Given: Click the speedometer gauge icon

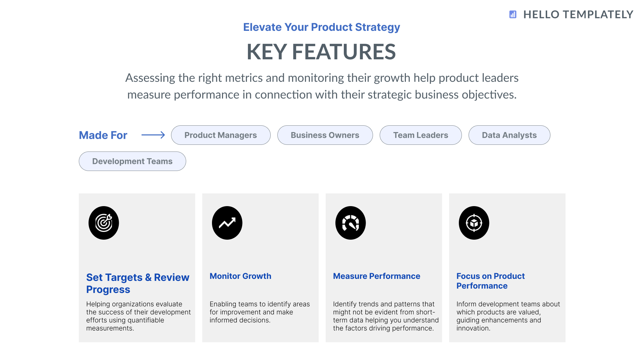Looking at the screenshot, I should coord(351,223).
